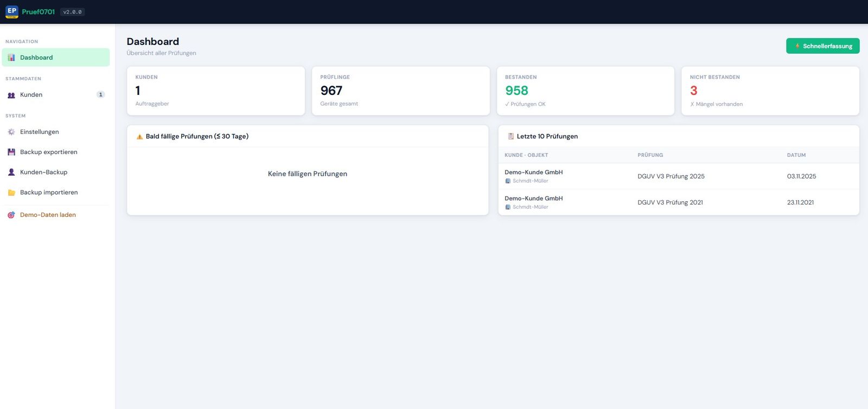Image resolution: width=868 pixels, height=409 pixels.
Task: Click the EP app logo icon
Action: coord(12,12)
